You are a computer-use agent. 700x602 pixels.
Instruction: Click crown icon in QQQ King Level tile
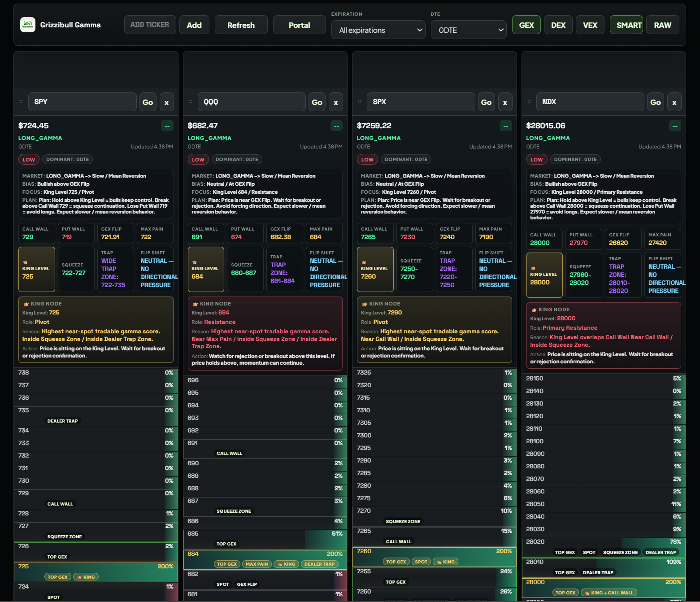(194, 262)
